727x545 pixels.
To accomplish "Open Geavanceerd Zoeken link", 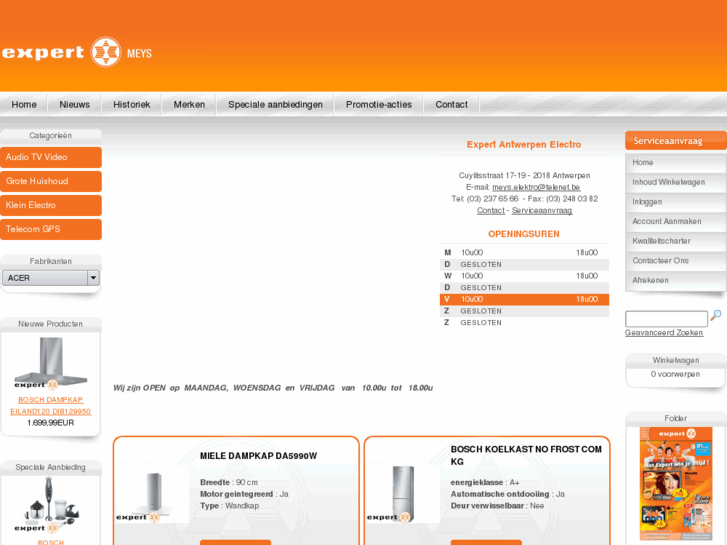I will [664, 333].
